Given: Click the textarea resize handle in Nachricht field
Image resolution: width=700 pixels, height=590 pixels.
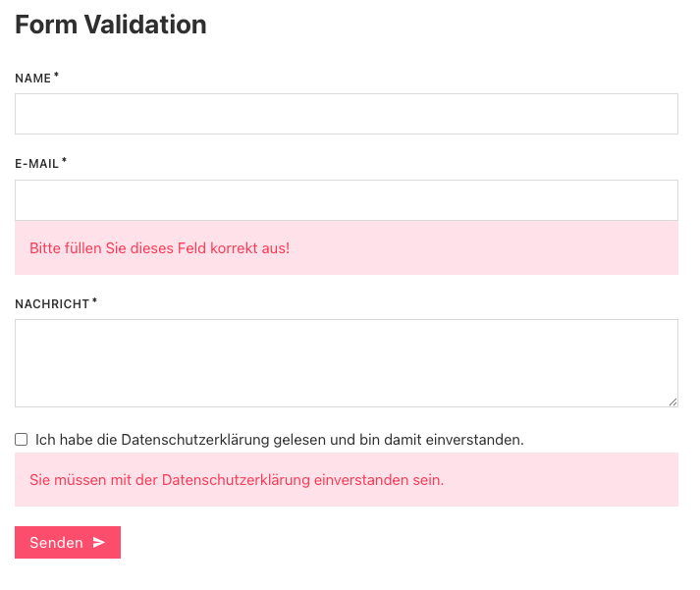Looking at the screenshot, I should pyautogui.click(x=673, y=402).
